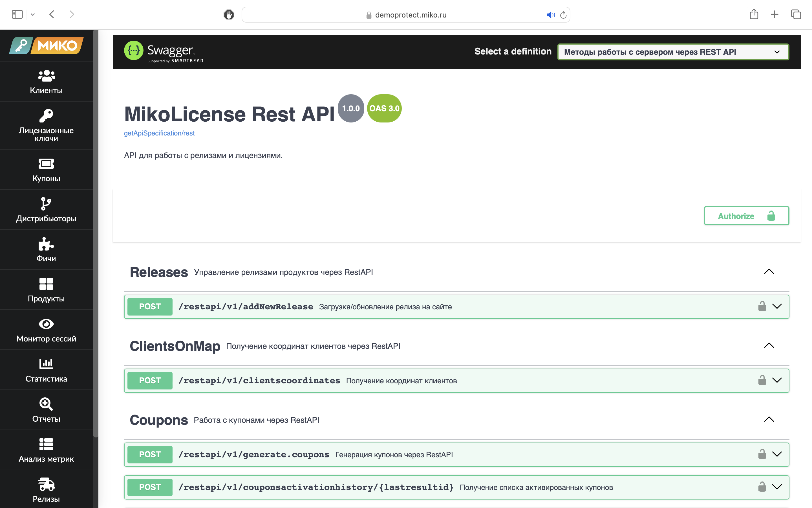812x508 pixels.
Task: Reload the page in Safari
Action: [563, 15]
